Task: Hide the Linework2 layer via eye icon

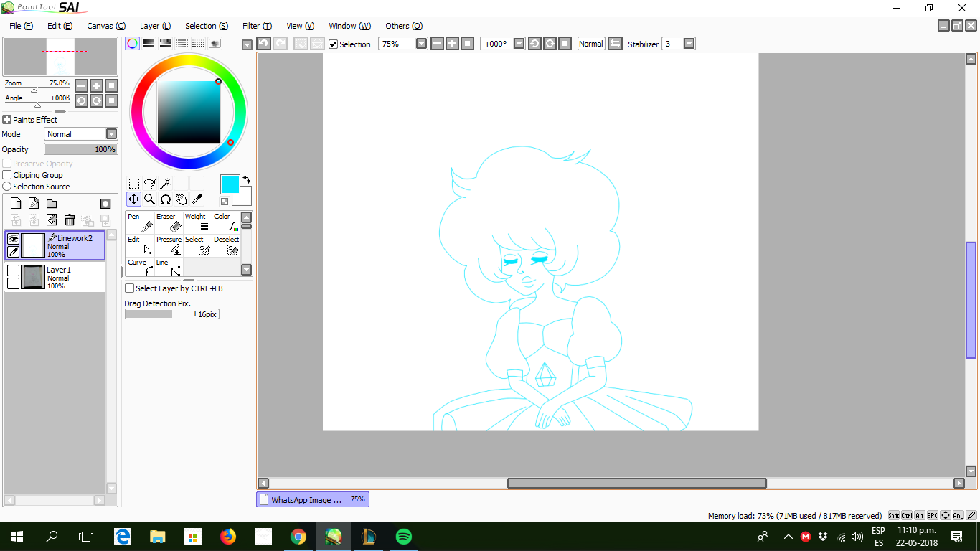Action: point(13,240)
